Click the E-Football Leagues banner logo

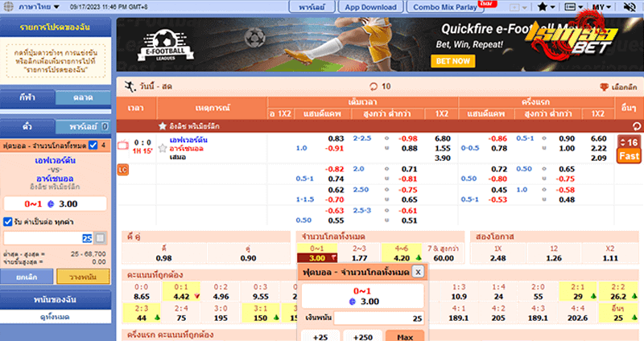point(165,46)
